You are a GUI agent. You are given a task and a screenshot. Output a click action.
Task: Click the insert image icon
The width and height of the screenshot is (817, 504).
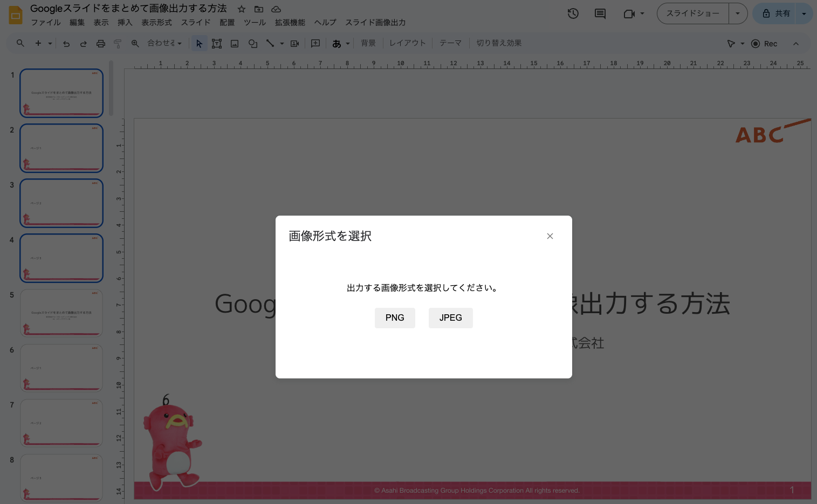pos(235,44)
